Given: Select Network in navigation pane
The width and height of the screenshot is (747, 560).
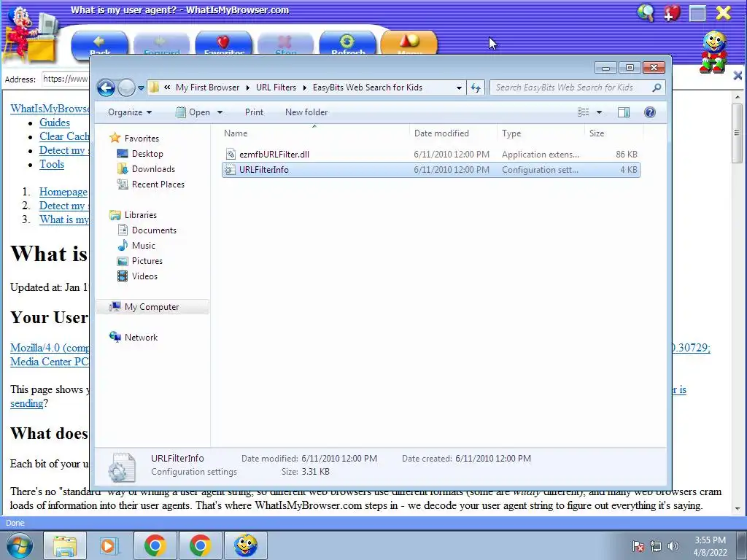Looking at the screenshot, I should 141,337.
